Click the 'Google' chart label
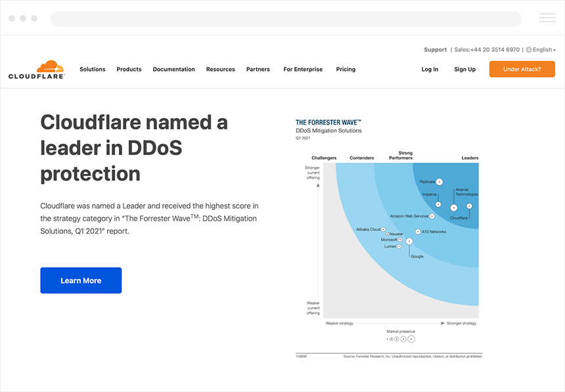 (x=417, y=257)
